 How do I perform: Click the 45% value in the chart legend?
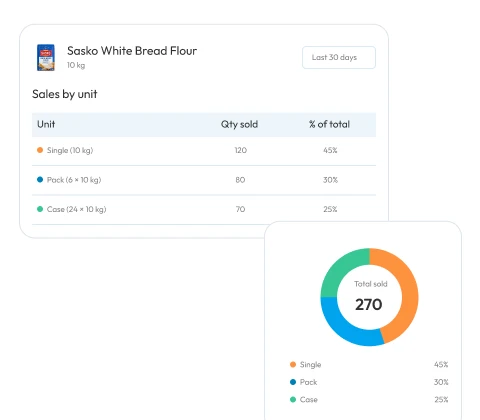441,365
